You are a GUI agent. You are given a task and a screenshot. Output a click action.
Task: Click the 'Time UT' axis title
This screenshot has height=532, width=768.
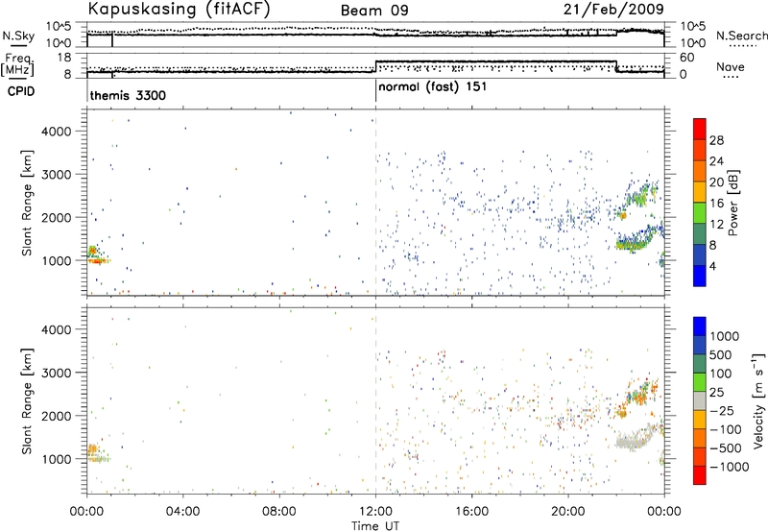(375, 526)
